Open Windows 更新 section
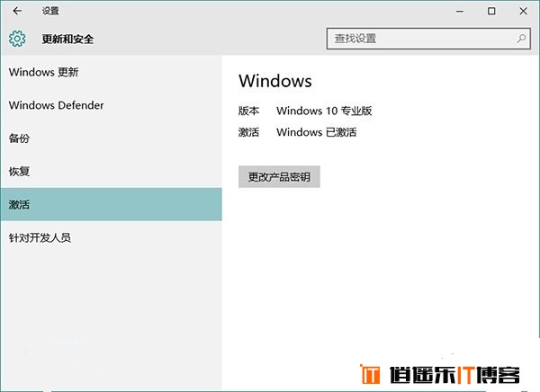The height and width of the screenshot is (392, 540). point(111,72)
